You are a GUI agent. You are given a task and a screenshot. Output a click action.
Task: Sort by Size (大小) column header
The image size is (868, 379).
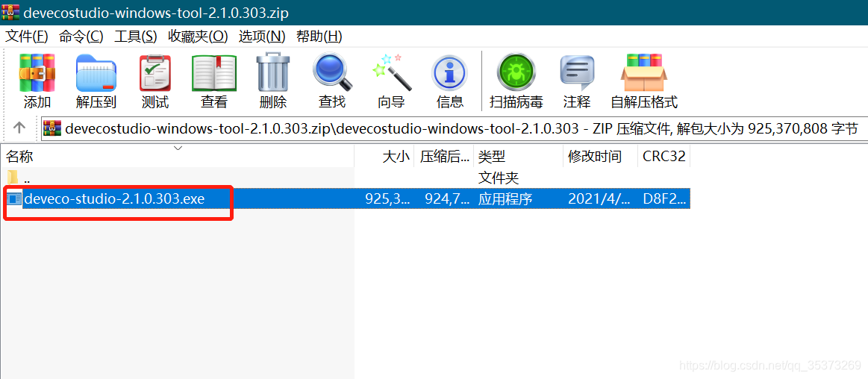pyautogui.click(x=384, y=157)
